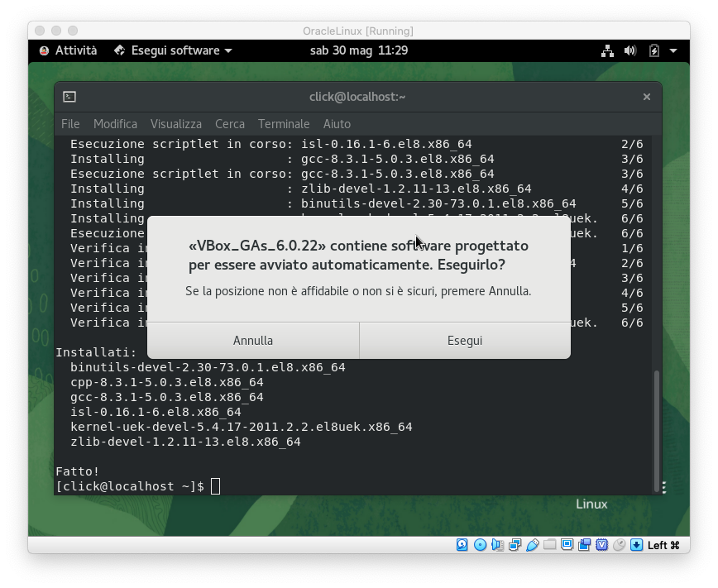718x588 pixels.
Task: Click the VirtualBox hard disk status icon
Action: click(x=462, y=544)
